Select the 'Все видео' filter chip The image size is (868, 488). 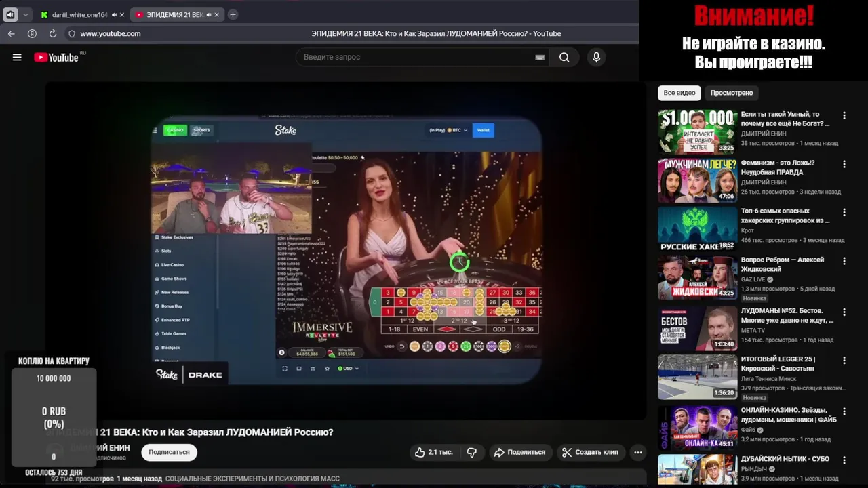pos(679,93)
